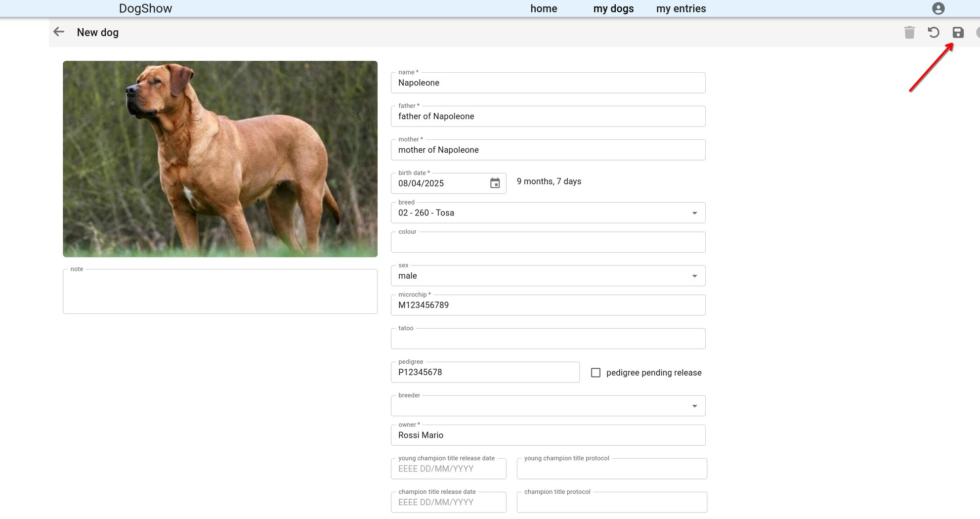
Task: Click the Napoleone dog photo
Action: coord(220,159)
